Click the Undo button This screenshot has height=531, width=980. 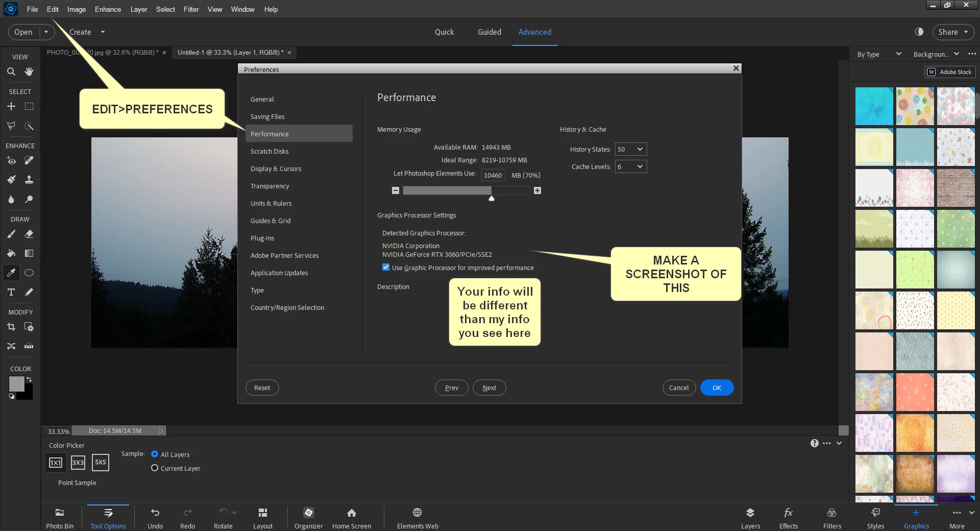pyautogui.click(x=155, y=518)
